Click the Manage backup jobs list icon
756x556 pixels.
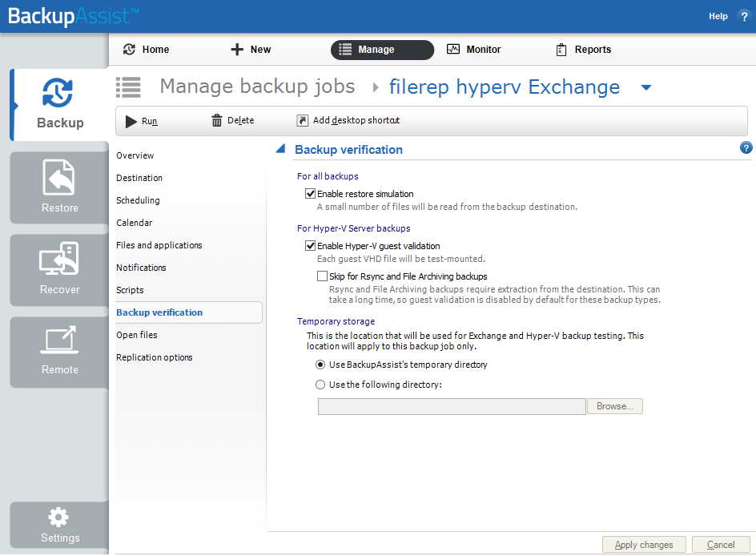pyautogui.click(x=128, y=87)
